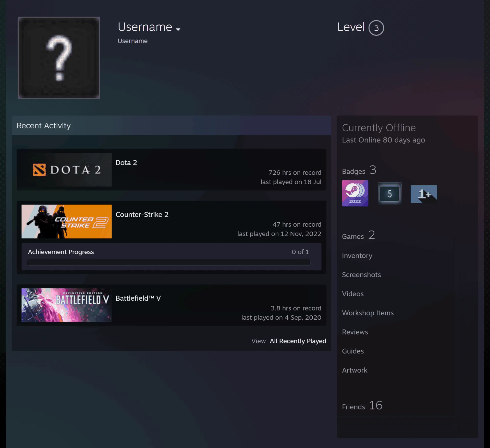The width and height of the screenshot is (490, 448).
Task: Open the Games list link
Action: [x=358, y=235]
